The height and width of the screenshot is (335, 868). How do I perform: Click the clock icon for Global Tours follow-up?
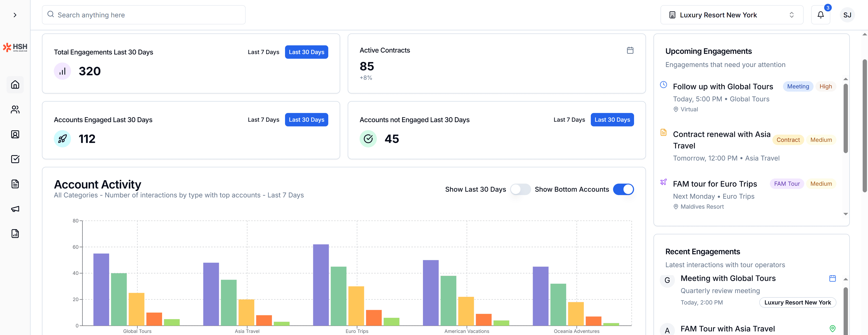click(663, 85)
